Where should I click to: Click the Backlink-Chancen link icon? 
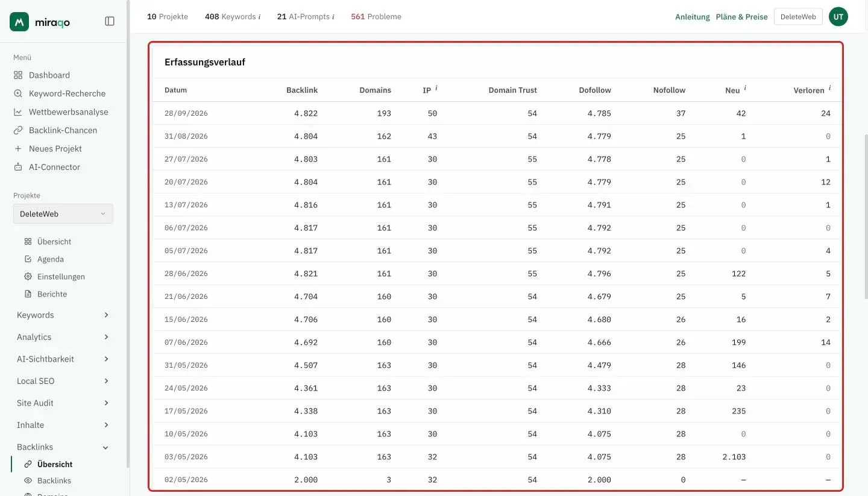pos(18,130)
